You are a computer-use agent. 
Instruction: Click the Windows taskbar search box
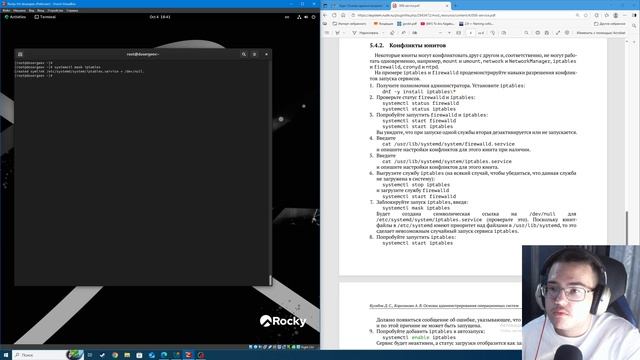[48, 355]
